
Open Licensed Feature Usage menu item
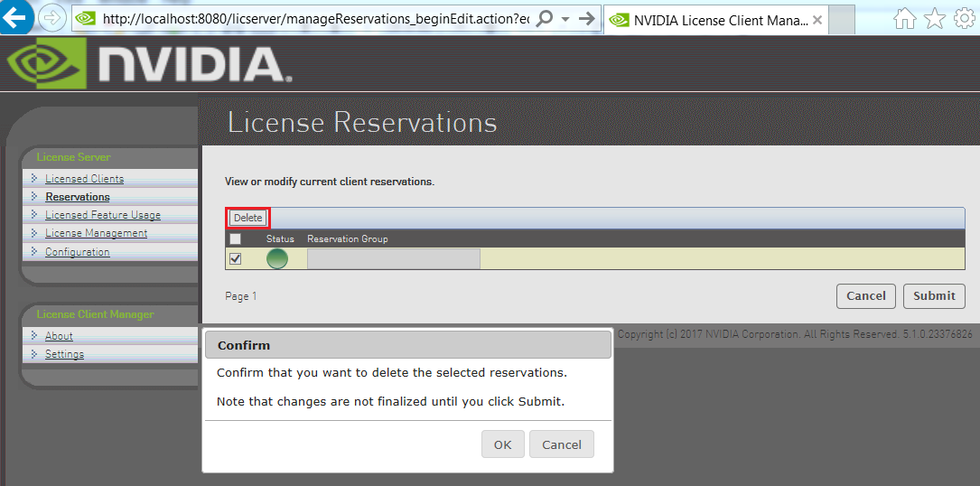click(x=103, y=215)
